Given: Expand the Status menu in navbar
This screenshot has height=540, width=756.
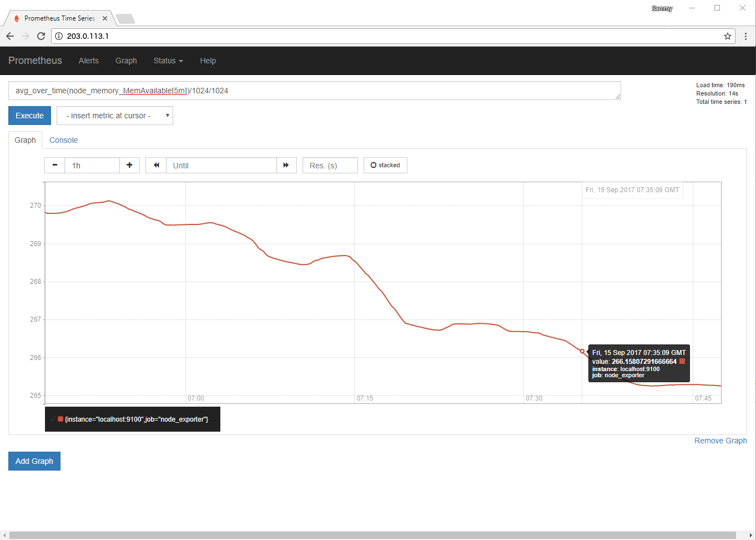Looking at the screenshot, I should (x=168, y=61).
